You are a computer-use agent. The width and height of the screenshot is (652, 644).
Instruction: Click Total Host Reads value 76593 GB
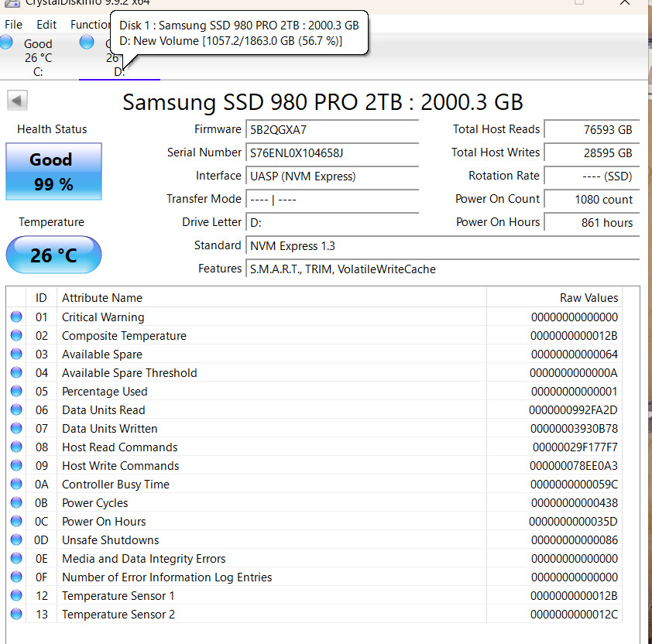coord(592,130)
